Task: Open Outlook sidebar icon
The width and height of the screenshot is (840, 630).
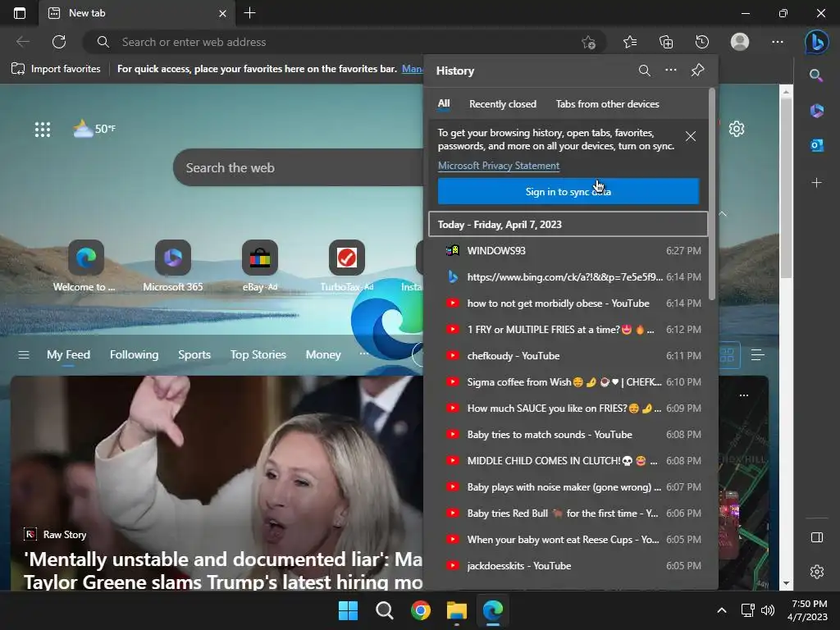Action: tap(816, 145)
